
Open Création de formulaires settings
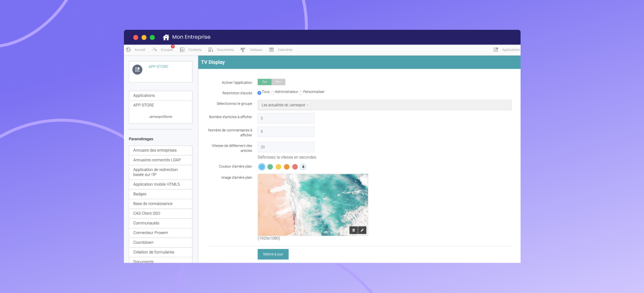click(161, 252)
